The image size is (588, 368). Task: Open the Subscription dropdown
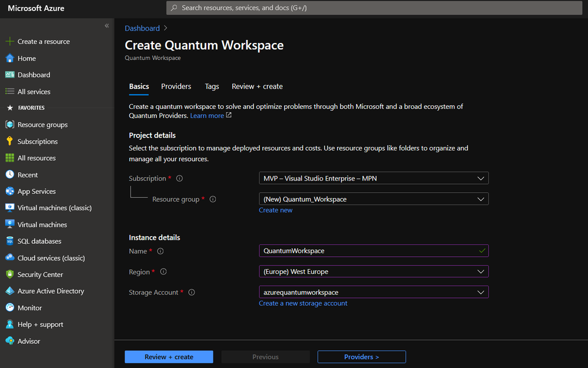(x=373, y=178)
